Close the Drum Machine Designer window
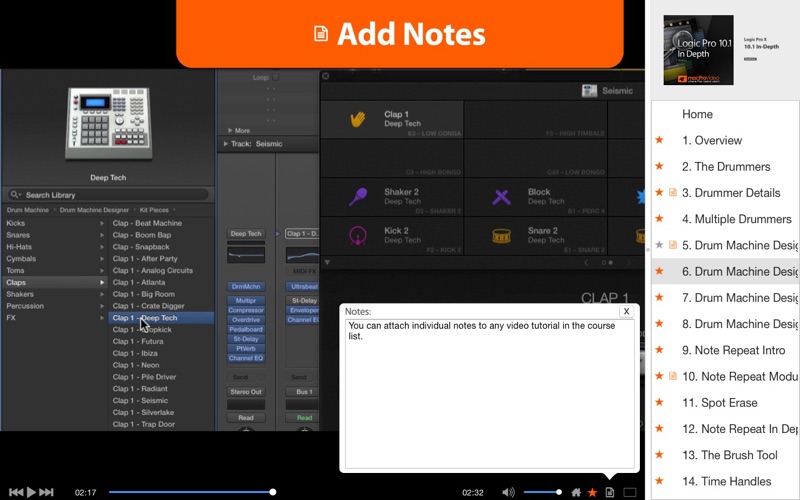Image resolution: width=800 pixels, height=500 pixels. (x=326, y=76)
